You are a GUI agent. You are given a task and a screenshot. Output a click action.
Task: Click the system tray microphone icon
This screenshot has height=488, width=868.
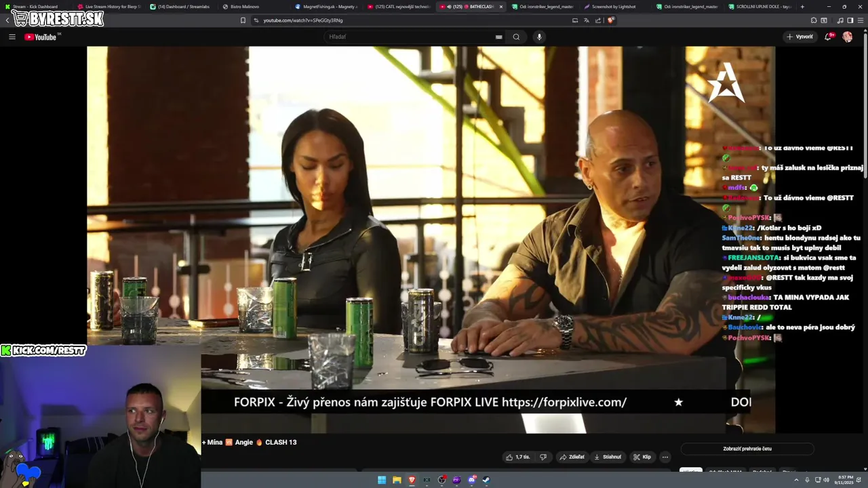[x=807, y=480]
